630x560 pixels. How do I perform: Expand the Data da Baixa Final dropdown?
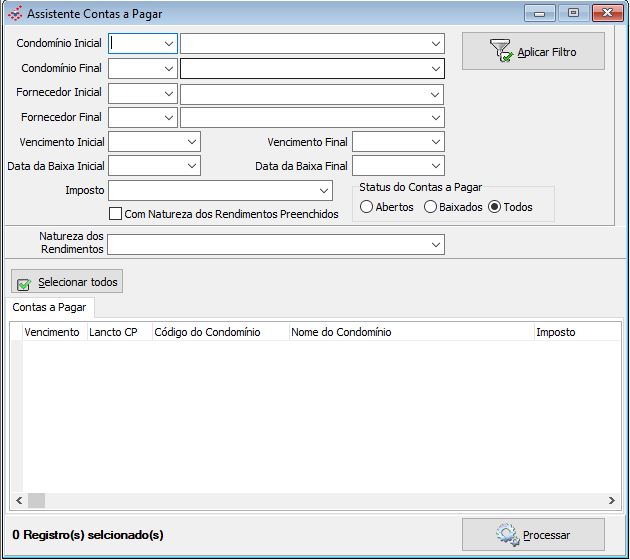coord(436,166)
